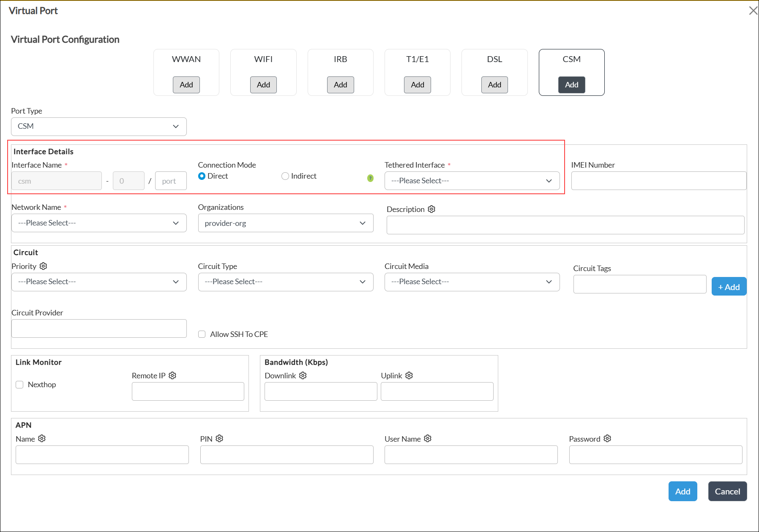759x532 pixels.
Task: Add a WIFI virtual port
Action: 263,84
